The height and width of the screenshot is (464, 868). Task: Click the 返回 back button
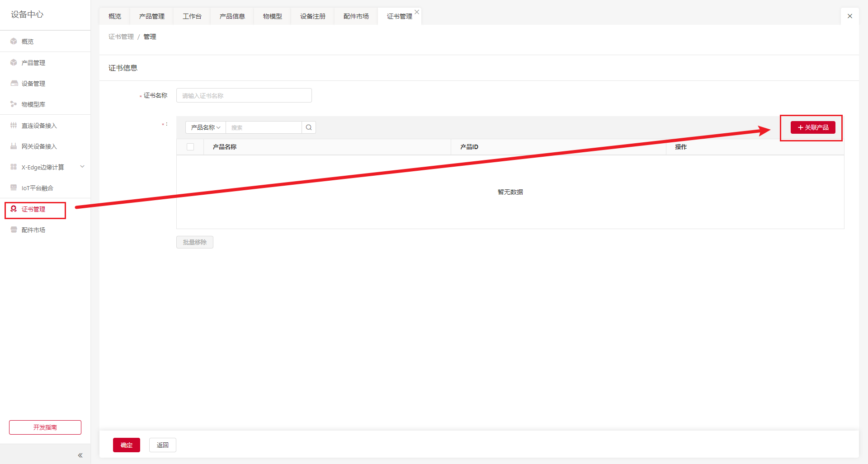click(x=163, y=445)
